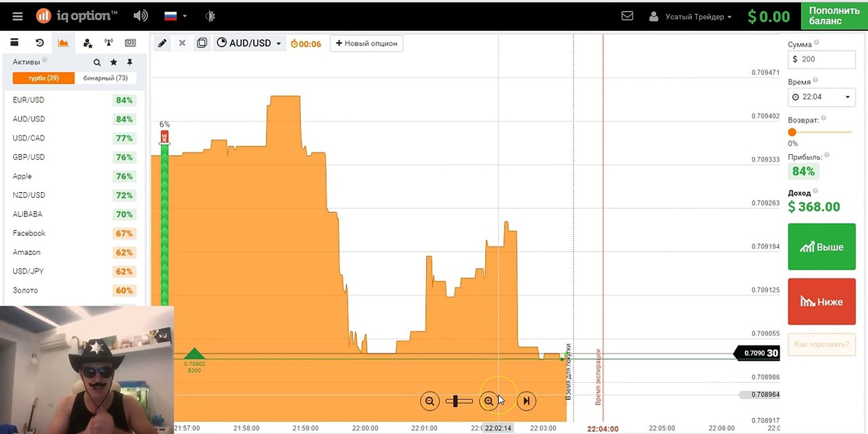Viewport: 868px width, 434px height.
Task: Activate the pencil drawing tool
Action: [162, 43]
